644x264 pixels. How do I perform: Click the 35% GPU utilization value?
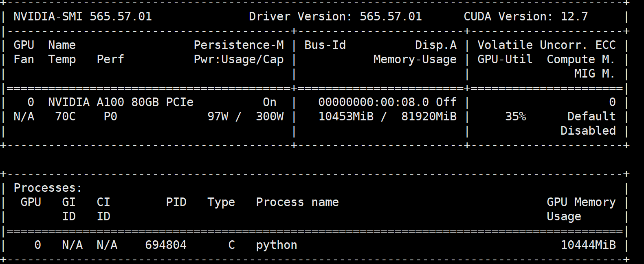tap(515, 116)
